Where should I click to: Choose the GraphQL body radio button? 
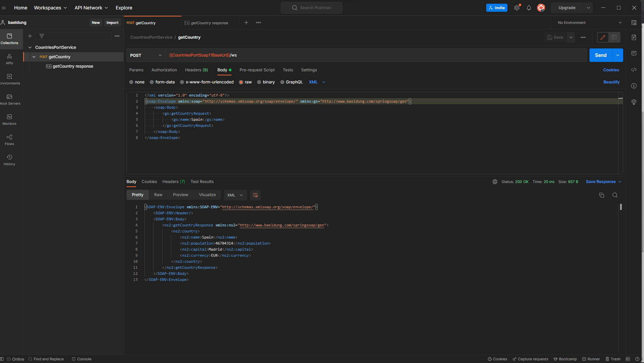coord(282,82)
